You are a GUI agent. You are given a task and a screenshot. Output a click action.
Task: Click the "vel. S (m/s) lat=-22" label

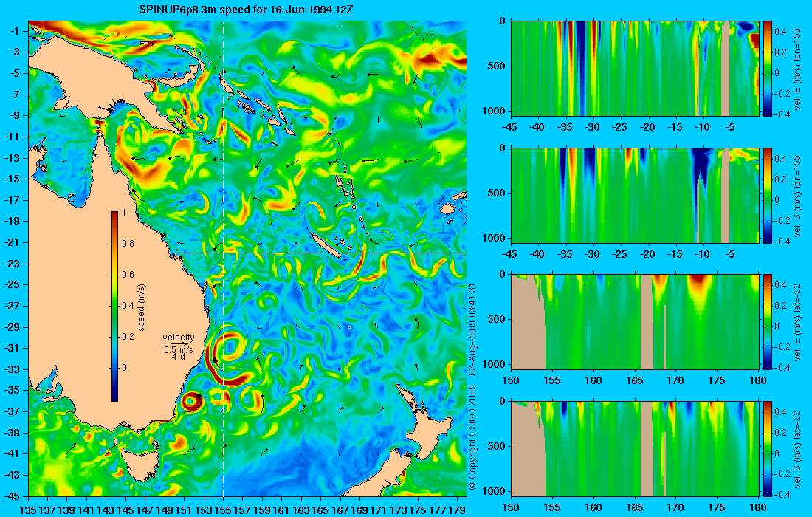(799, 451)
